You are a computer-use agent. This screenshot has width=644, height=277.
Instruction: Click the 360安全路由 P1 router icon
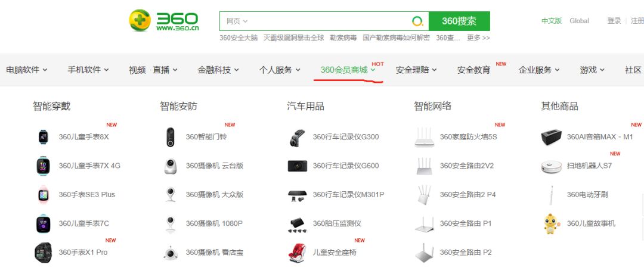tap(425, 225)
